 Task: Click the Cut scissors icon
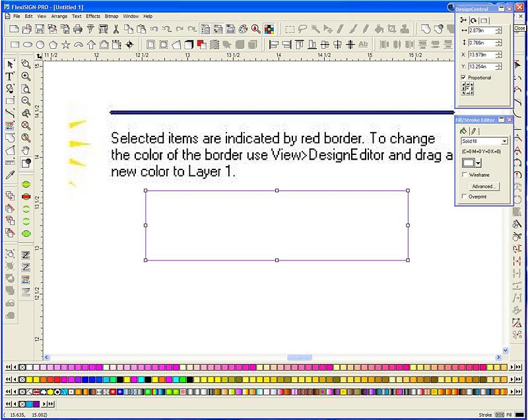coord(116,29)
